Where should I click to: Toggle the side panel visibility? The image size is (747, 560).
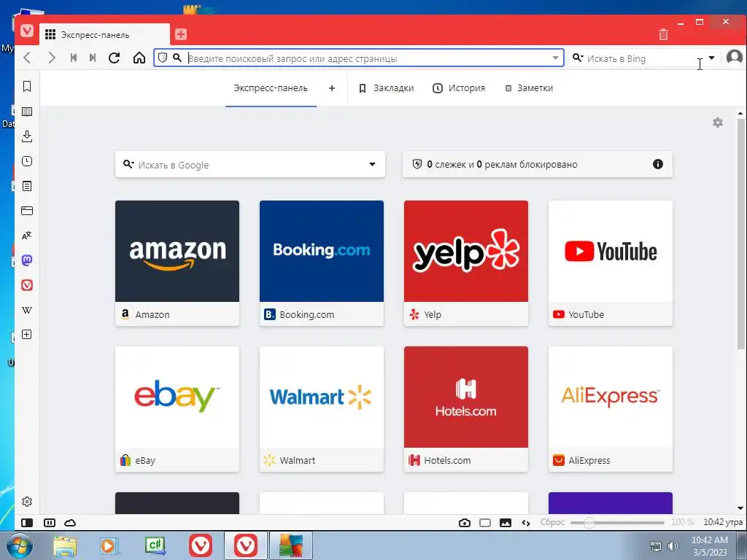27,523
